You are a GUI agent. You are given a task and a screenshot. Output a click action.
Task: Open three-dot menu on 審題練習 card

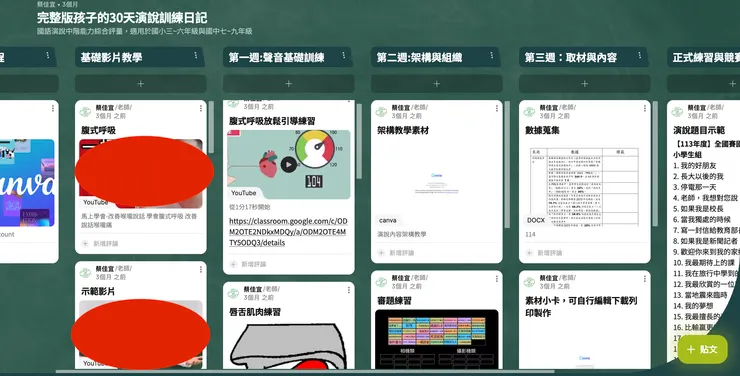click(496, 279)
